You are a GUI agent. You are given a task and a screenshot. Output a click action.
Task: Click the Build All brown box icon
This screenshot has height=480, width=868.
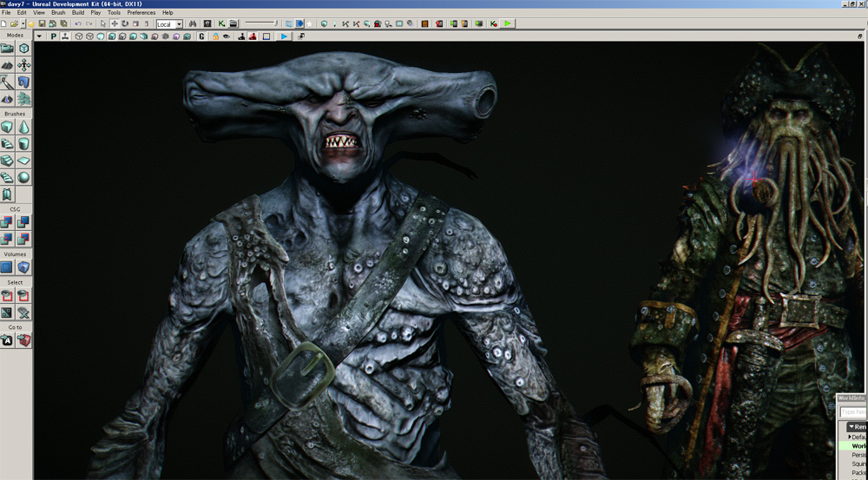tap(424, 23)
